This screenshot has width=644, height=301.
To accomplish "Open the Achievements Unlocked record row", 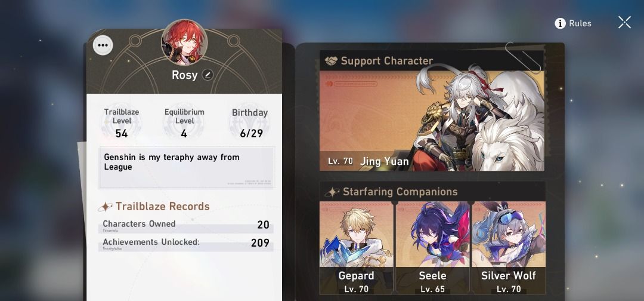I will pyautogui.click(x=186, y=243).
